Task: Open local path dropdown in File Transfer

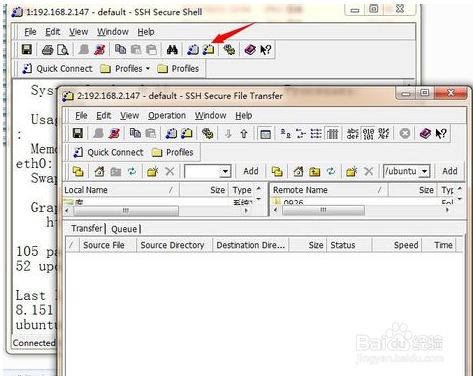Action: 225,172
